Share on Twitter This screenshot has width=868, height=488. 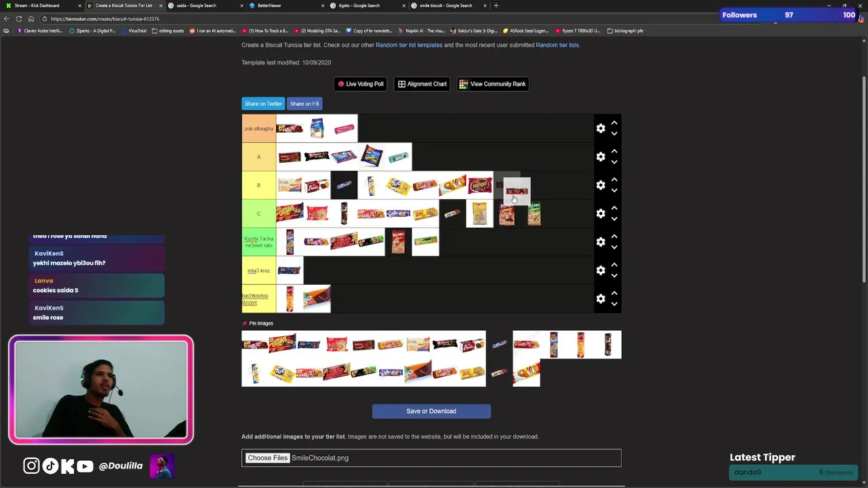click(x=263, y=104)
